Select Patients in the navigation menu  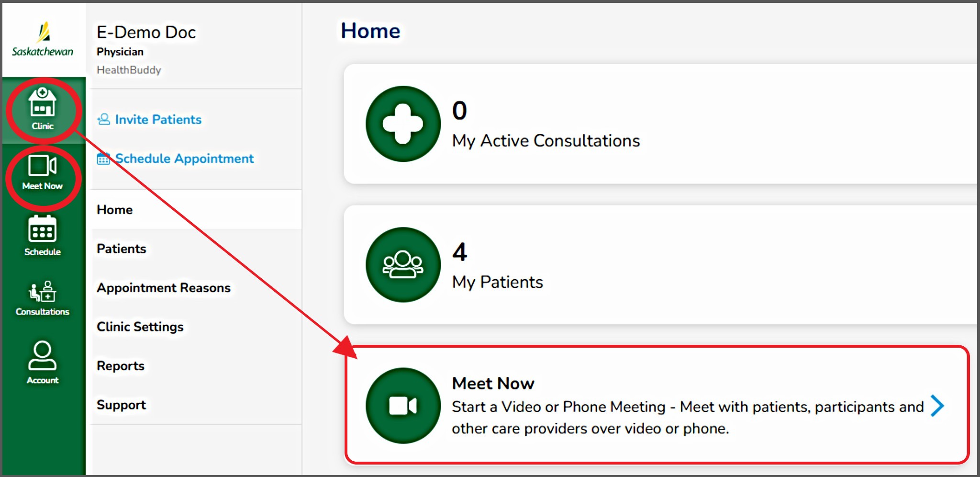(122, 249)
